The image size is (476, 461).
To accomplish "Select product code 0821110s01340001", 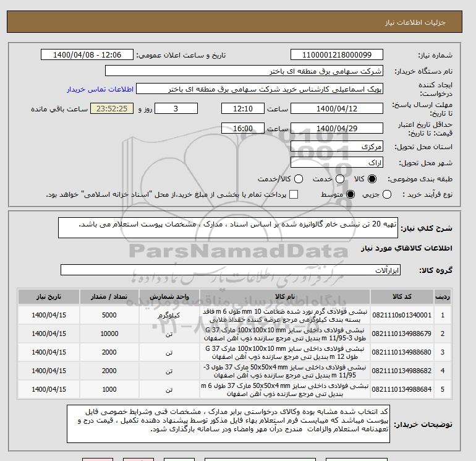I will coord(402,315).
